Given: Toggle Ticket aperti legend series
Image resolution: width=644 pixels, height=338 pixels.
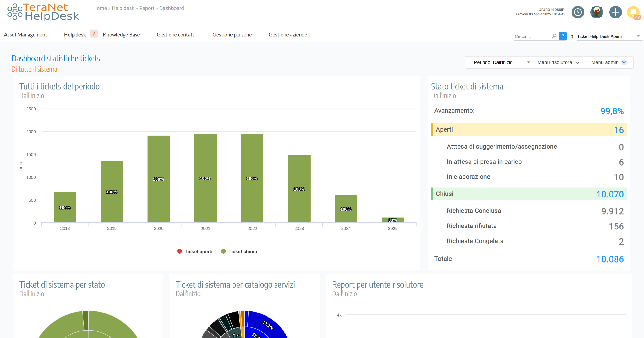Looking at the screenshot, I should click(195, 251).
